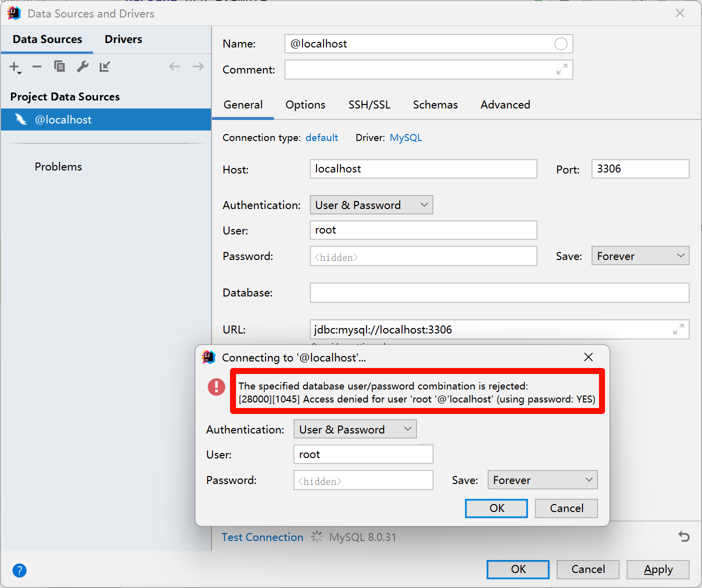Switch to the Drivers tab

(x=123, y=39)
